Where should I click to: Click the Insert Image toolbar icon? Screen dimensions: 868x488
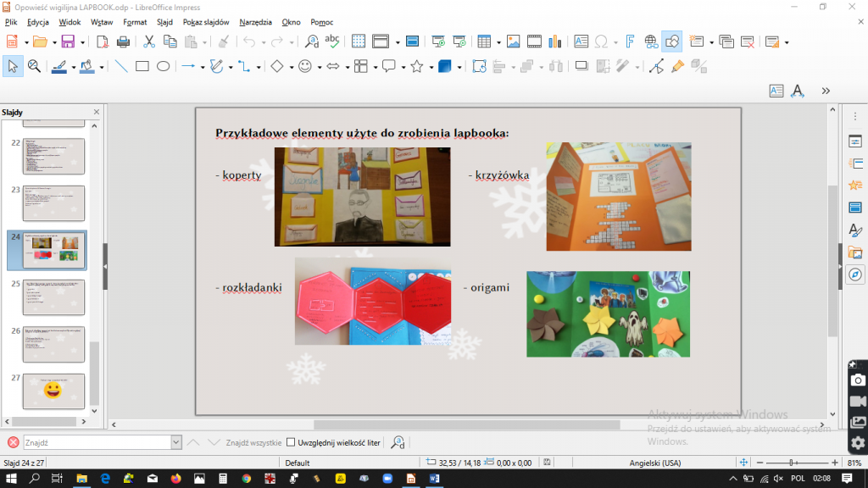(x=513, y=41)
